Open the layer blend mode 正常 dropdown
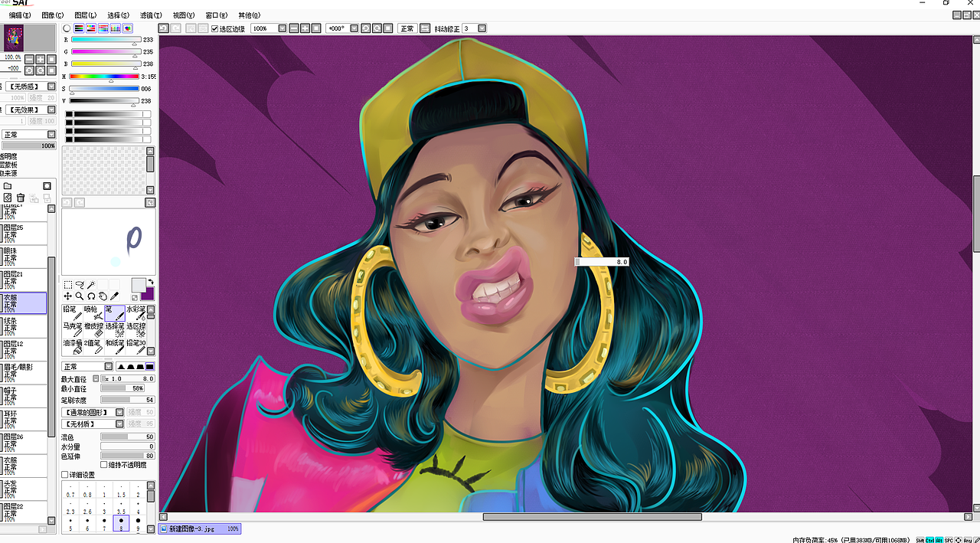Viewport: 980px width, 543px height. (51, 135)
